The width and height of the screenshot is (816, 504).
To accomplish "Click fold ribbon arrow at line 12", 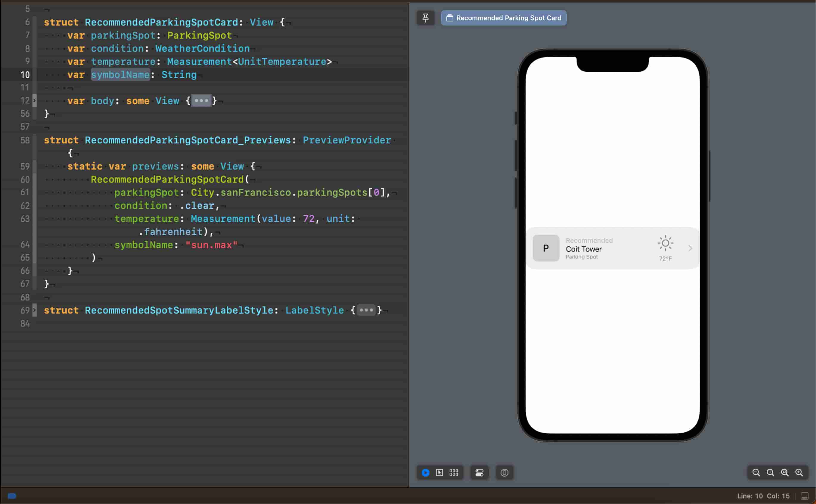I will (x=34, y=101).
